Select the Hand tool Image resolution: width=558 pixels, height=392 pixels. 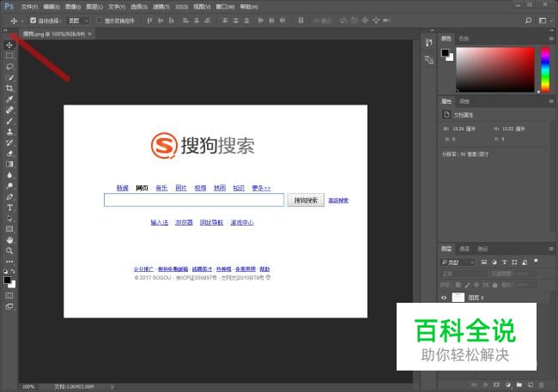click(9, 240)
